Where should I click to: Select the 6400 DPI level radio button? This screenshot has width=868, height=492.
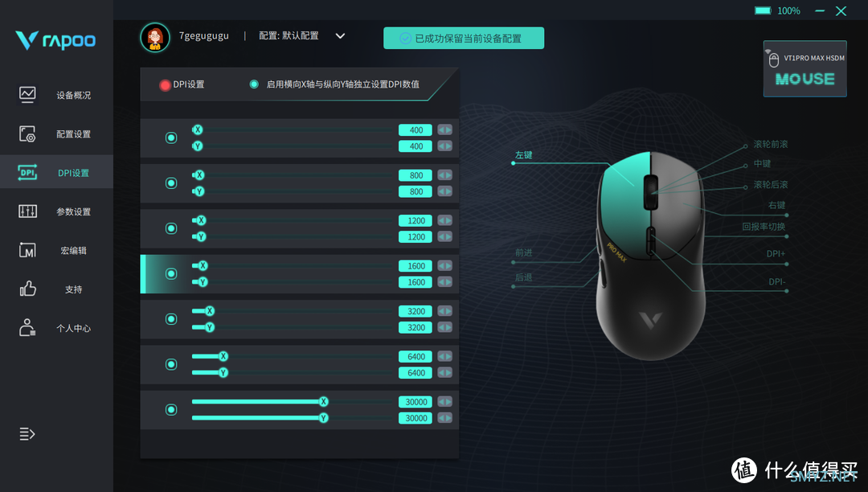[x=171, y=365]
